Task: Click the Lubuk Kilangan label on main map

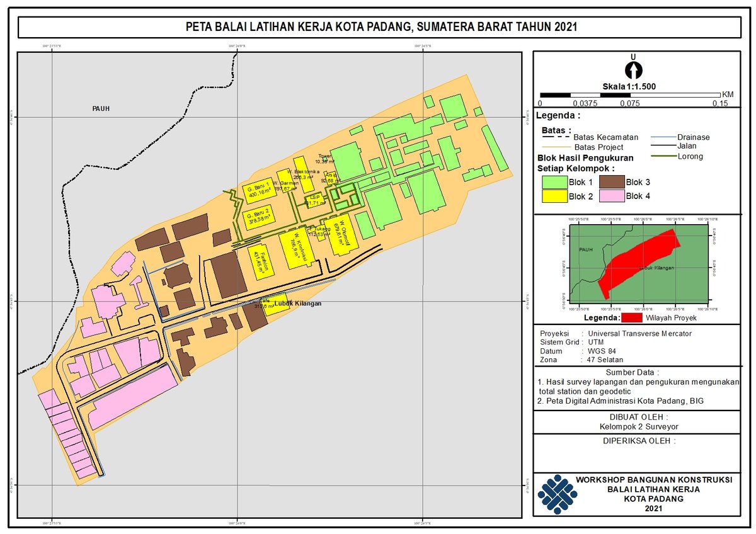Action: coord(298,304)
